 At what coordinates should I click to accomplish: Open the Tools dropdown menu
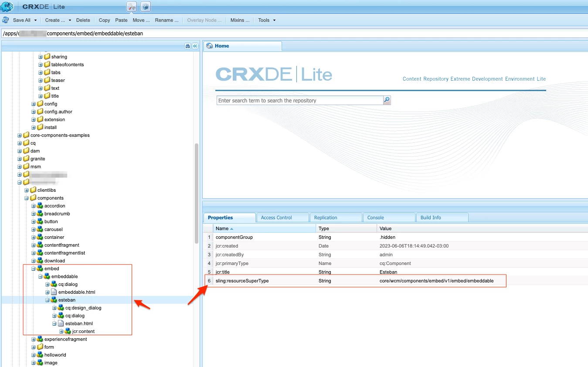[267, 20]
